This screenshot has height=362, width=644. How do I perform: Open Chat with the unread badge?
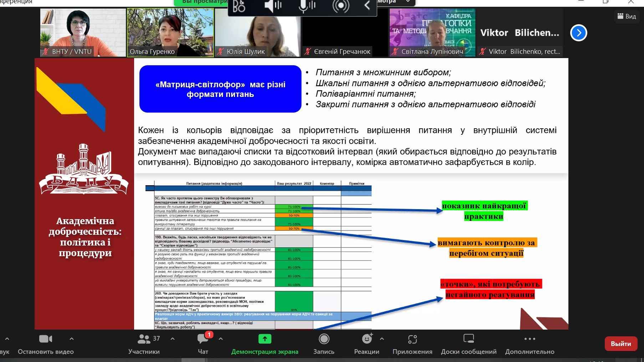coord(203,338)
